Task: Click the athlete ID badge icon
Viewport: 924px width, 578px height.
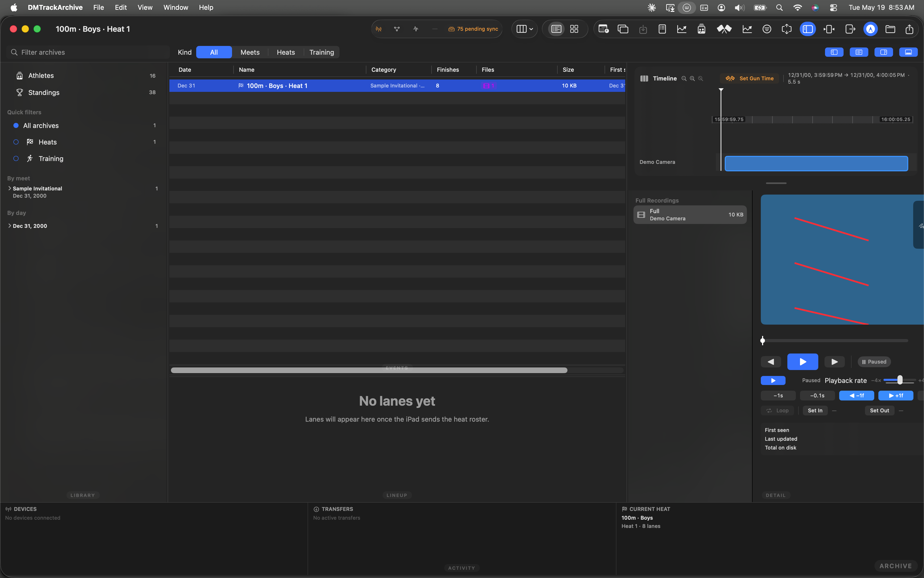Action: point(702,29)
